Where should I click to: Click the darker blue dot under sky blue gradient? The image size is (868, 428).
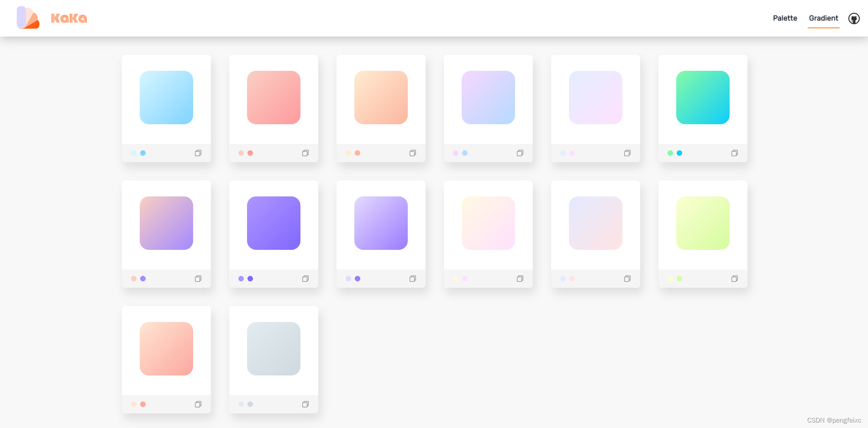point(143,153)
